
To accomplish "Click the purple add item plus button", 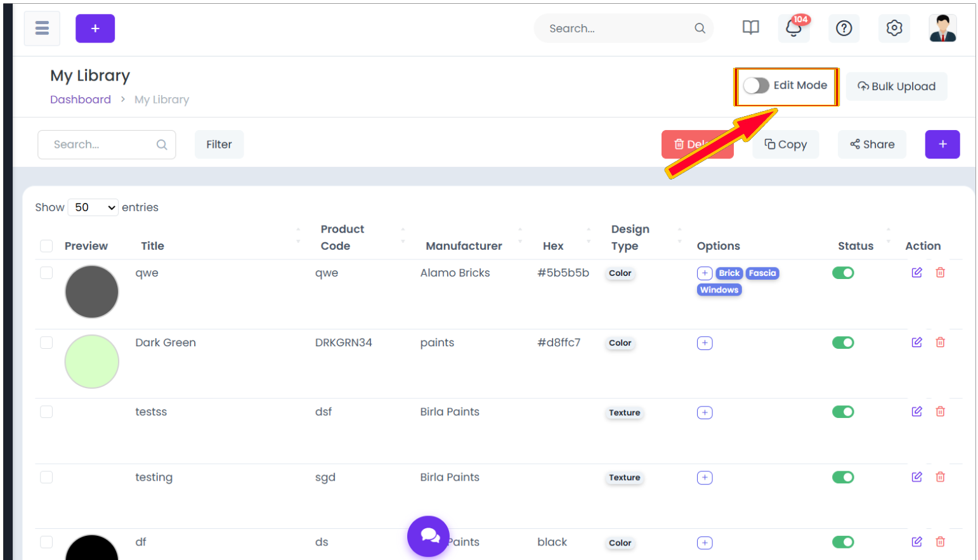I will 942,145.
